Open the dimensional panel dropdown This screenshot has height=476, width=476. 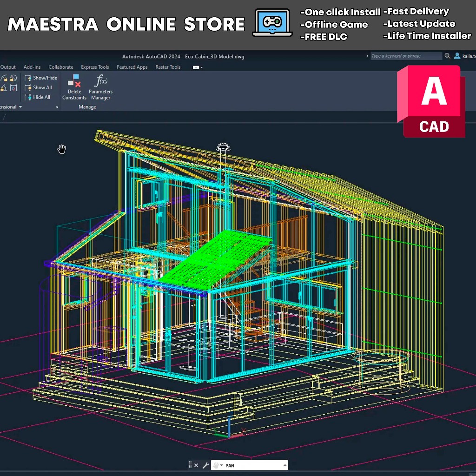(21, 106)
